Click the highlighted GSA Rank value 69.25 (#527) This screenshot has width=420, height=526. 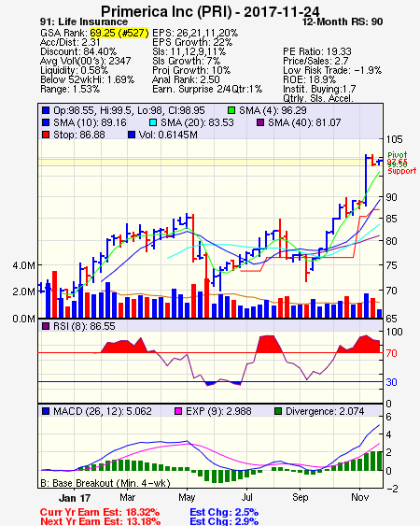coord(119,33)
